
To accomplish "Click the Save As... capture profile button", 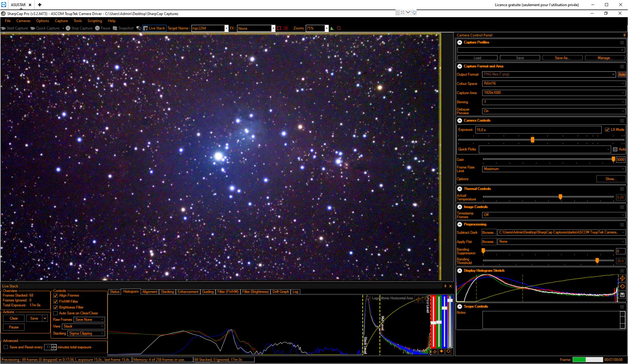I will [x=562, y=58].
